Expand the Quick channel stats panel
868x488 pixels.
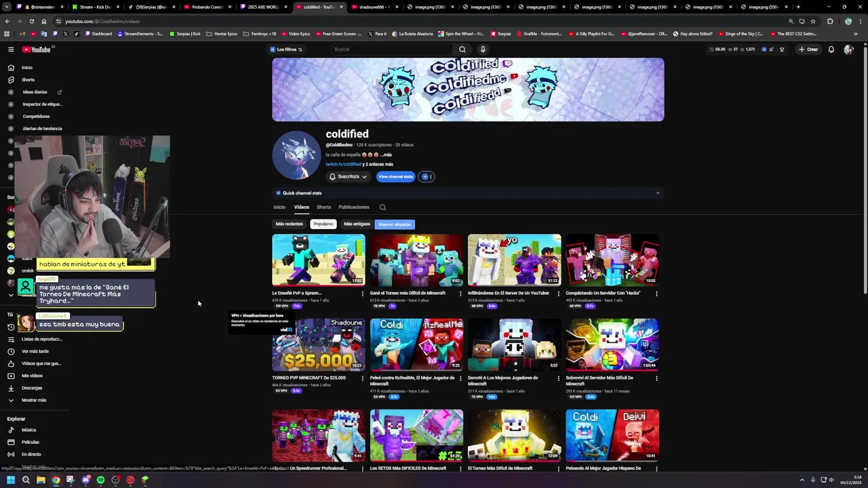(468, 193)
